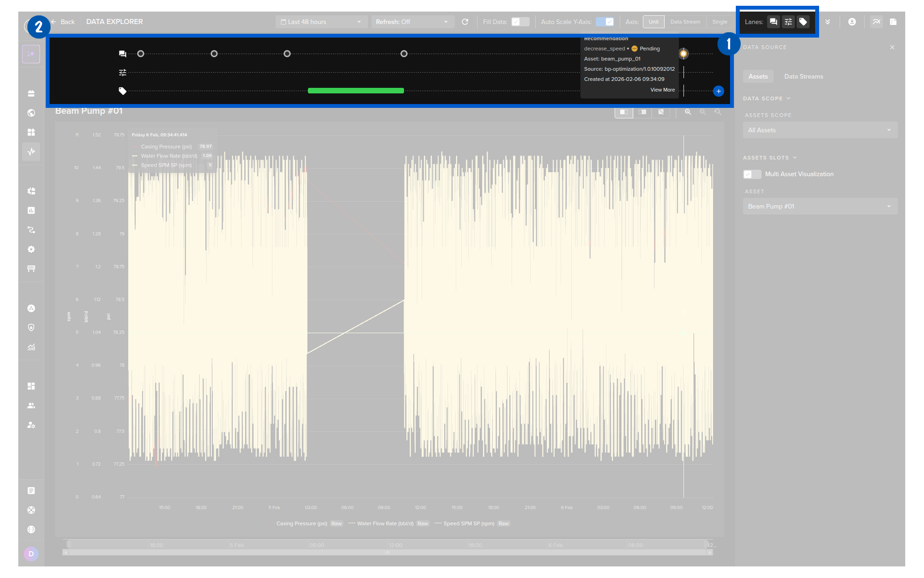Open the Last 48 hours dropdown
The width and height of the screenshot is (924, 578).
pos(321,22)
